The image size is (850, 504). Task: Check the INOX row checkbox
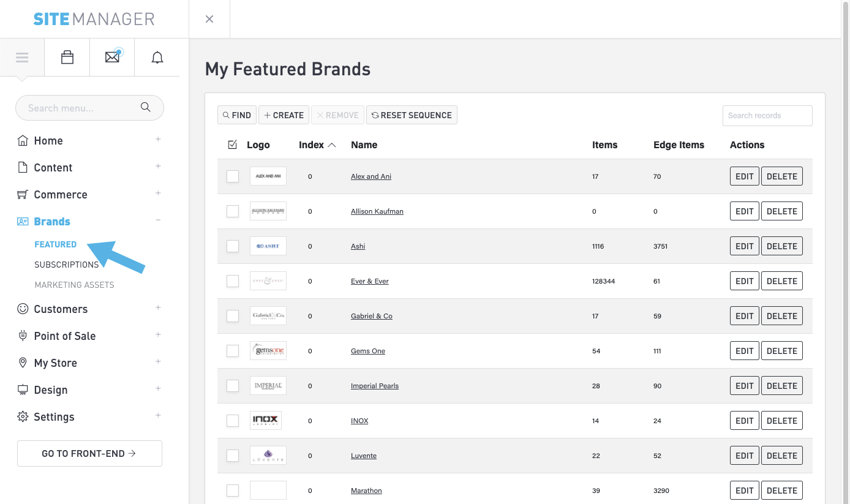[x=233, y=421]
